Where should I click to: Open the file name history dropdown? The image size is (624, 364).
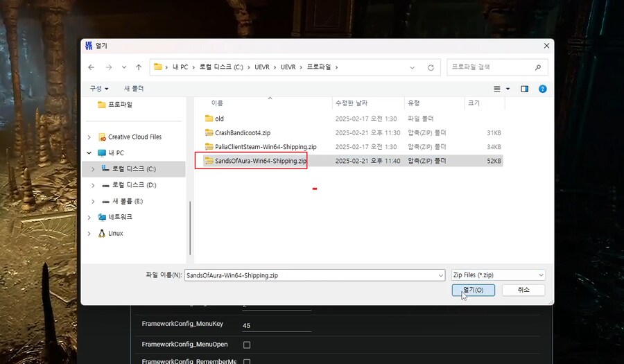tap(441, 275)
